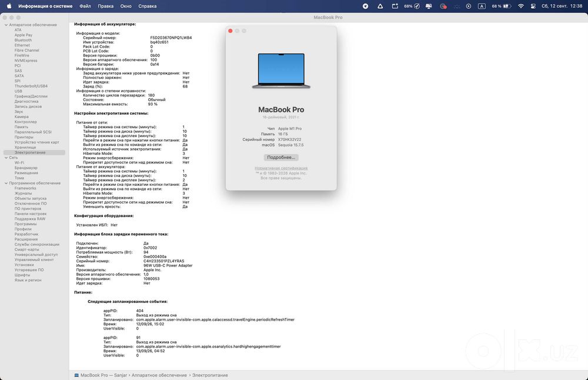Click the 96W USB-C Power Adapter name
Viewport: 588px width, 380px height.
click(x=168, y=265)
